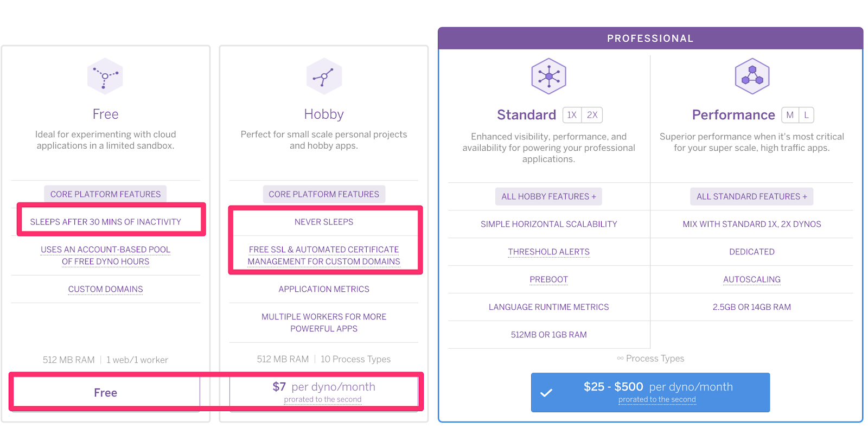The height and width of the screenshot is (428, 868).
Task: Click the Free plan hexagon icon
Action: tap(105, 76)
